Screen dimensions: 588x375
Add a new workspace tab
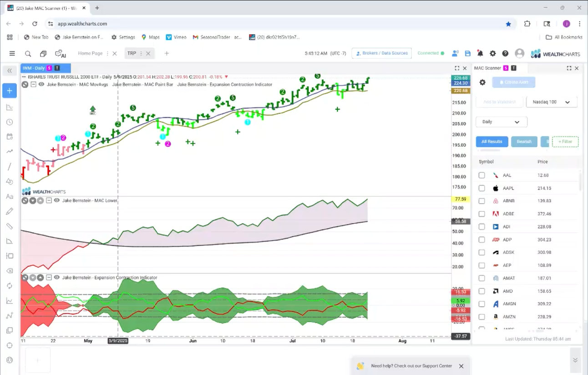[x=167, y=53]
